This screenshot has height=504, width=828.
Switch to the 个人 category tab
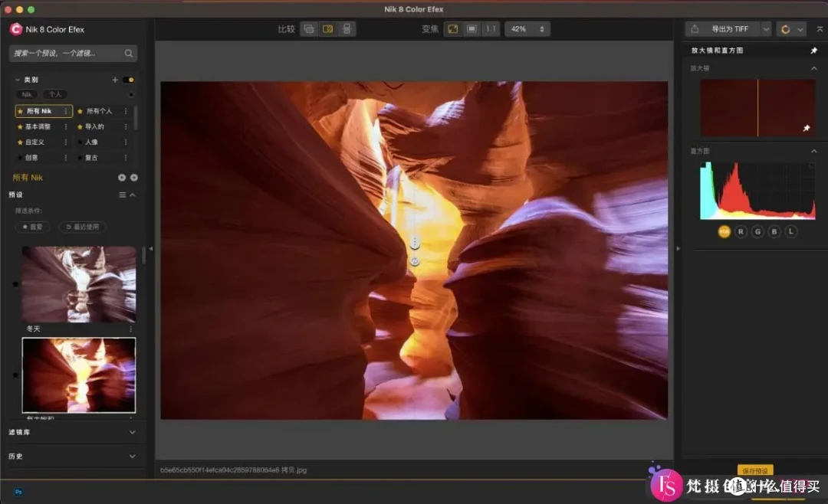click(54, 95)
